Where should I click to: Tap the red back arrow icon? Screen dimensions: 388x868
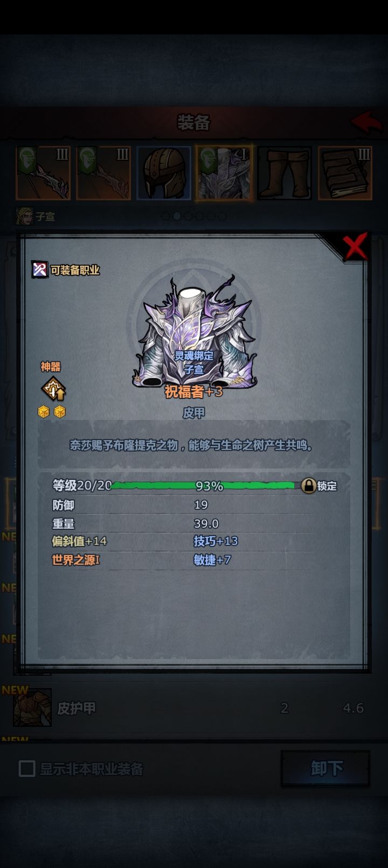pos(367,122)
